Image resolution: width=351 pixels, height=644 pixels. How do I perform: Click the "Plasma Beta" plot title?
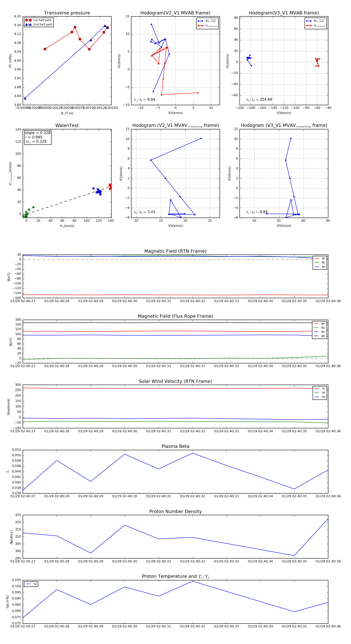175,447
